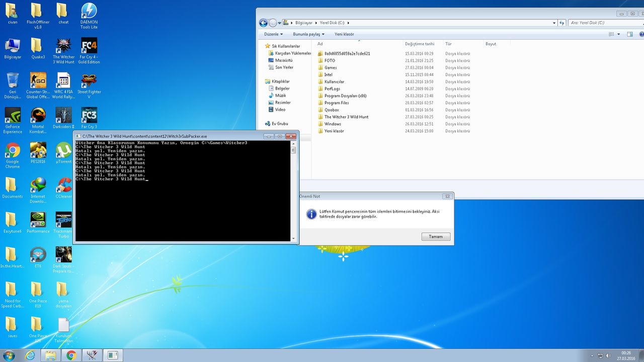The image size is (644, 362).
Task: Select the Street Fighter V desktop icon
Action: pos(89,85)
